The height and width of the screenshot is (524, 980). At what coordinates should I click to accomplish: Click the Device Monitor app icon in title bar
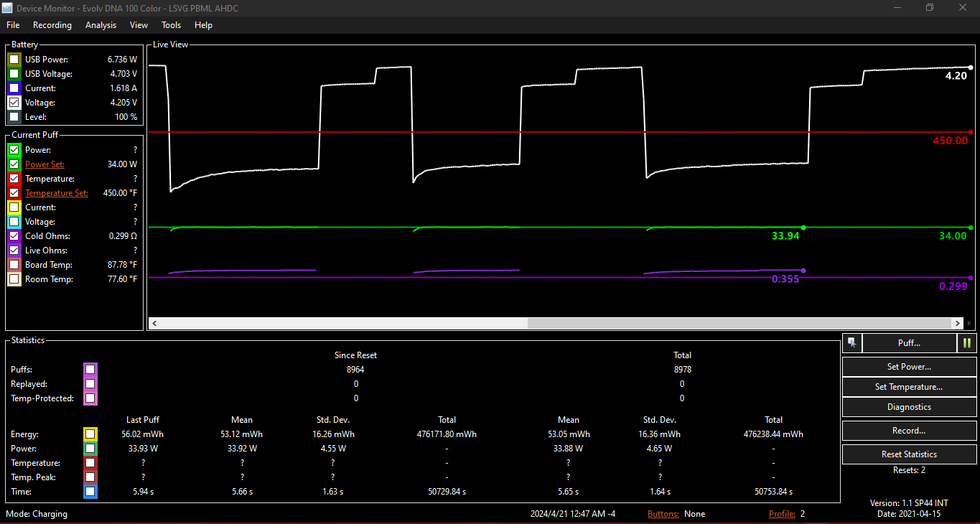coord(8,8)
